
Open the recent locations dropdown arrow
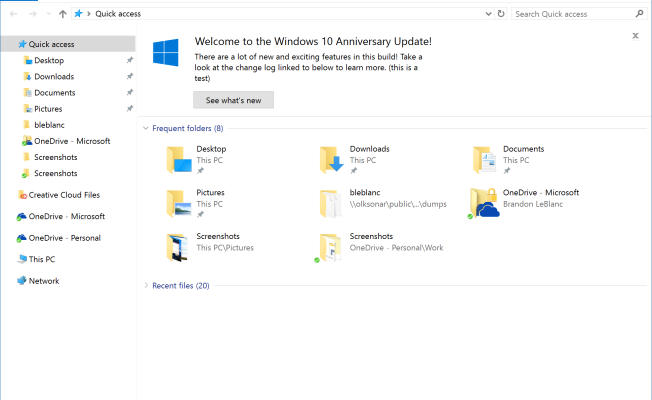pyautogui.click(x=49, y=14)
